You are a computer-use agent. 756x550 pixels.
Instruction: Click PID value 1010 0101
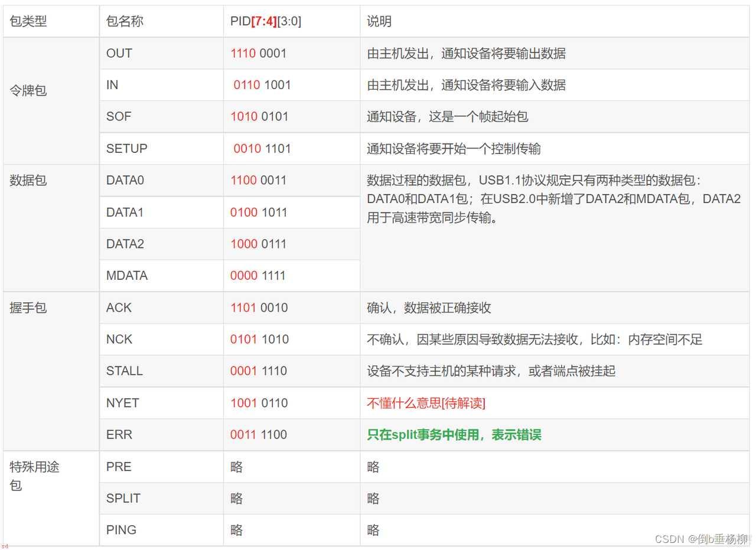pyautogui.click(x=259, y=117)
